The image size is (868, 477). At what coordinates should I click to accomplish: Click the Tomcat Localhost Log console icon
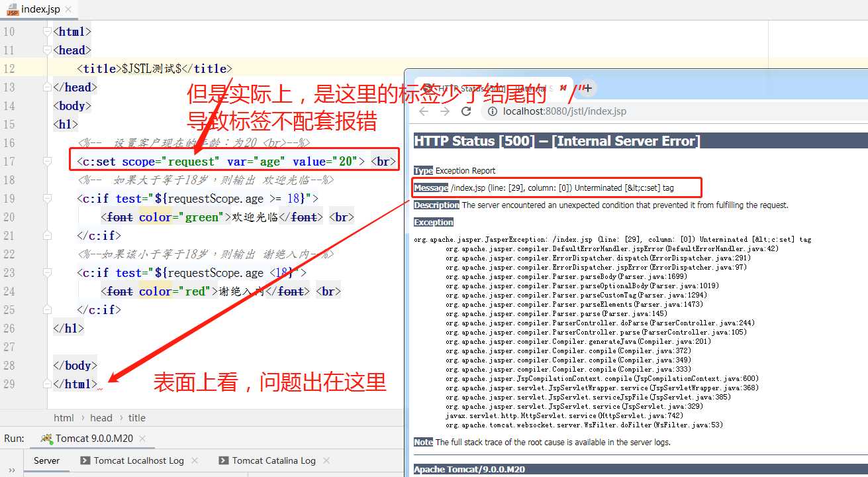pyautogui.click(x=85, y=460)
